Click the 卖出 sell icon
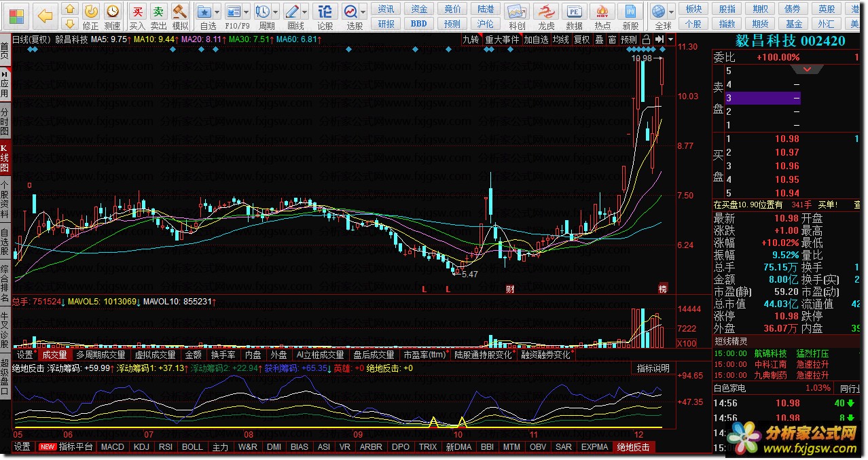Image resolution: width=868 pixels, height=460 pixels. (158, 16)
